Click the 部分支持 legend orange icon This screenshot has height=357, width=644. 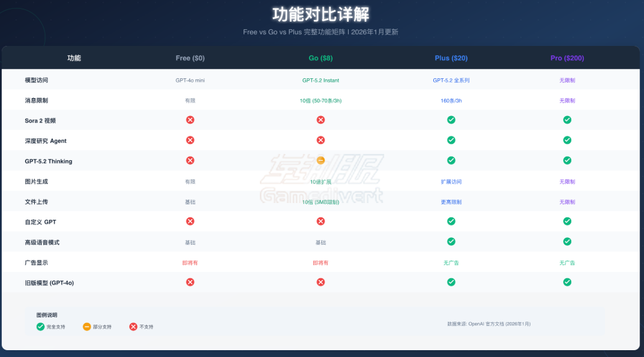pos(86,327)
